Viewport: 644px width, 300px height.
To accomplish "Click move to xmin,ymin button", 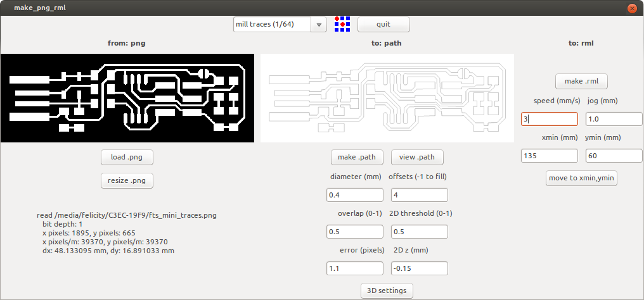I will click(581, 178).
